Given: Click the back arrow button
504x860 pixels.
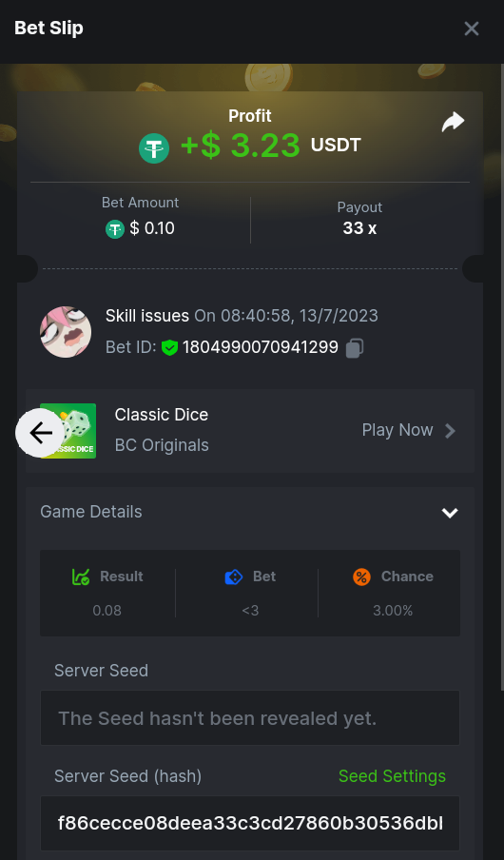Looking at the screenshot, I should [41, 433].
